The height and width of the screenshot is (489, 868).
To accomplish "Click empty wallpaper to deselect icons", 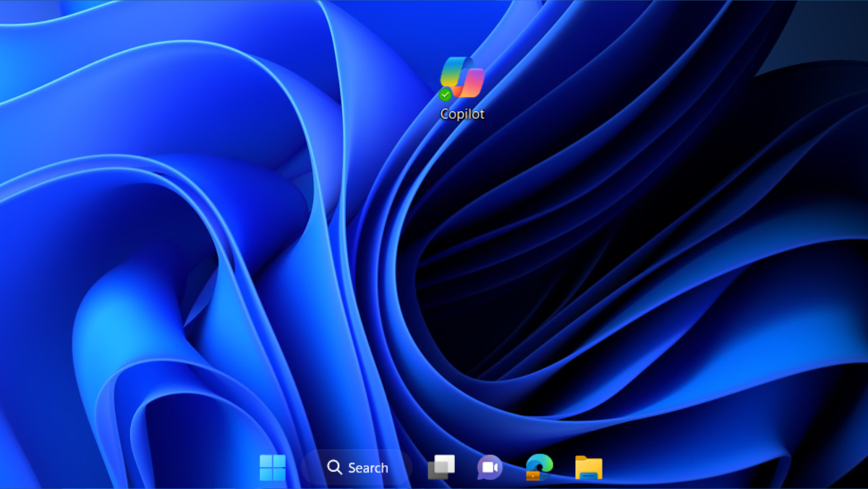I will (651, 217).
